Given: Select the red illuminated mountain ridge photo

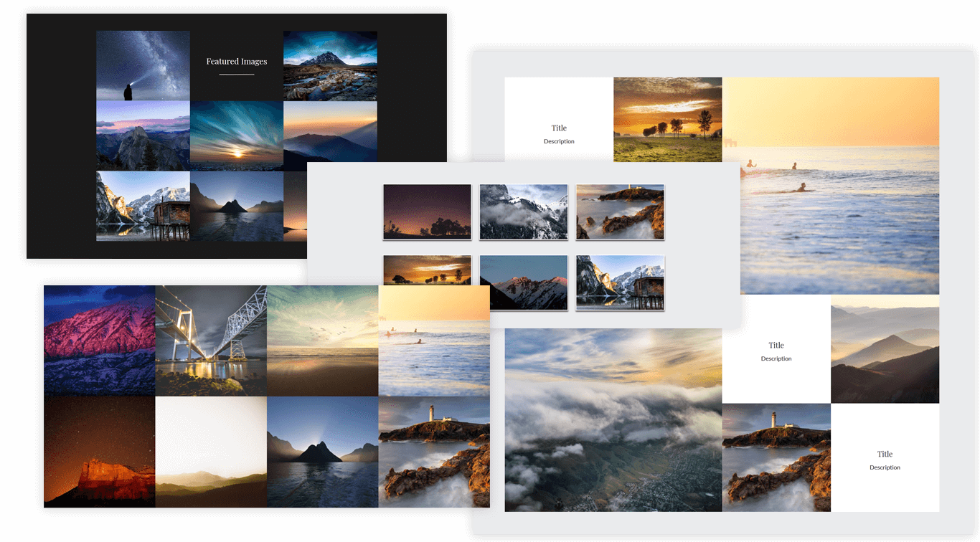Looking at the screenshot, I should pos(99,340).
